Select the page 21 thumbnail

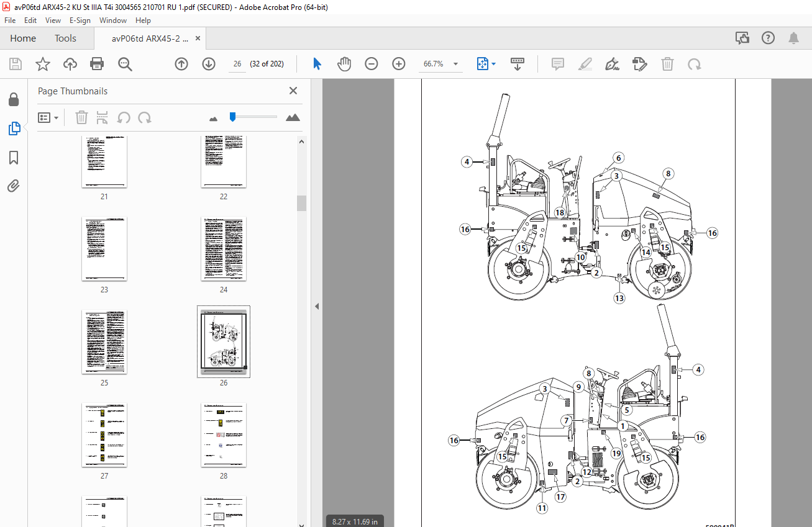point(104,161)
